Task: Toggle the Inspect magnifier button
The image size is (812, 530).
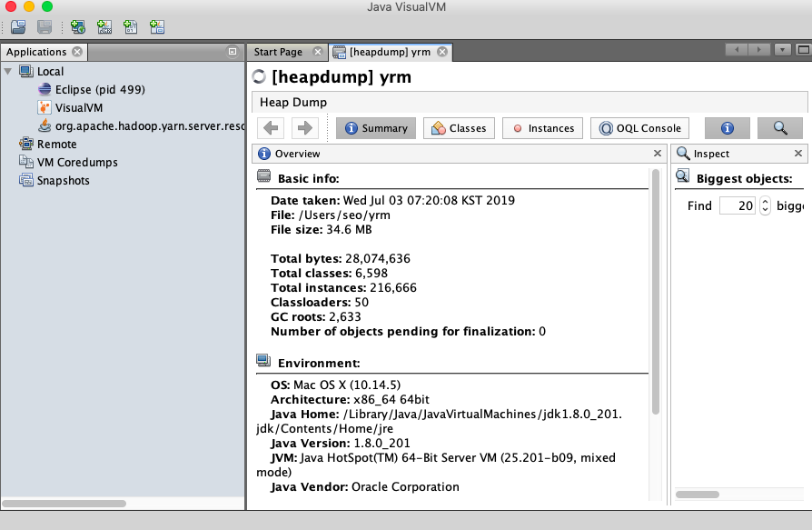Action: click(780, 128)
